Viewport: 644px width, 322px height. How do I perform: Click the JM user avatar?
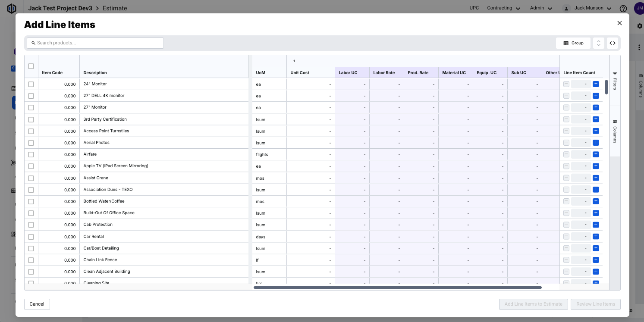(x=639, y=8)
